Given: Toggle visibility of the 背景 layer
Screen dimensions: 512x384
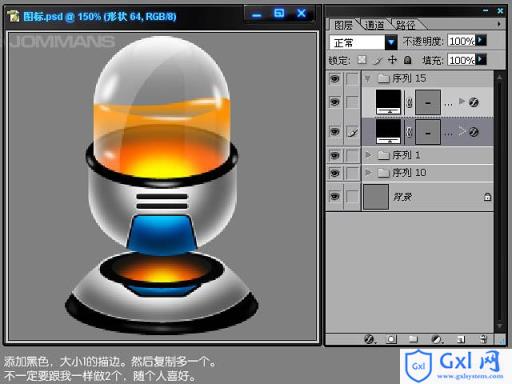Looking at the screenshot, I should click(334, 197).
